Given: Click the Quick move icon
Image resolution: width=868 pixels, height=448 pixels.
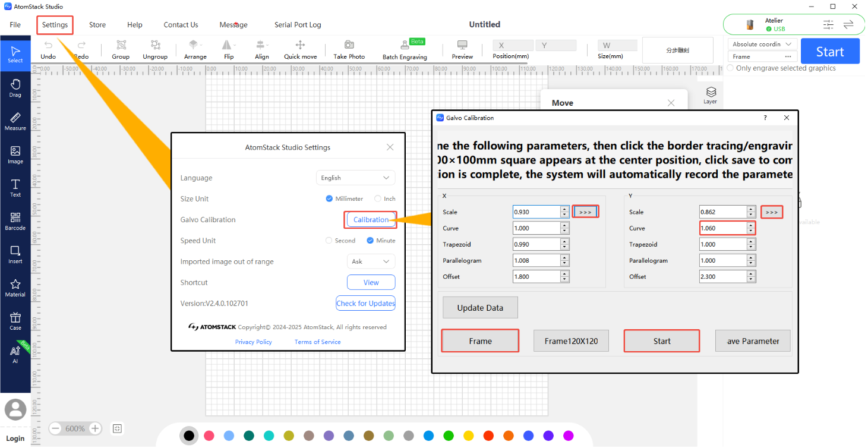Looking at the screenshot, I should coord(300,45).
